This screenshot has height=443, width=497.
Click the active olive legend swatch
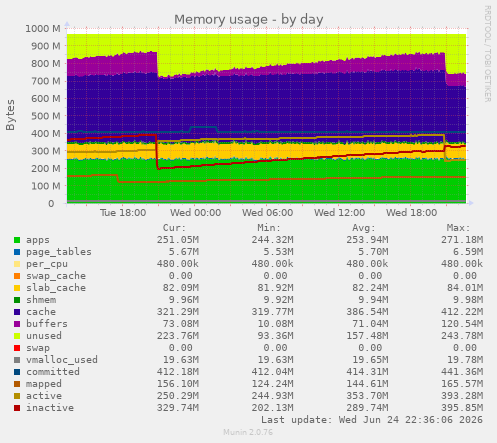(17, 396)
